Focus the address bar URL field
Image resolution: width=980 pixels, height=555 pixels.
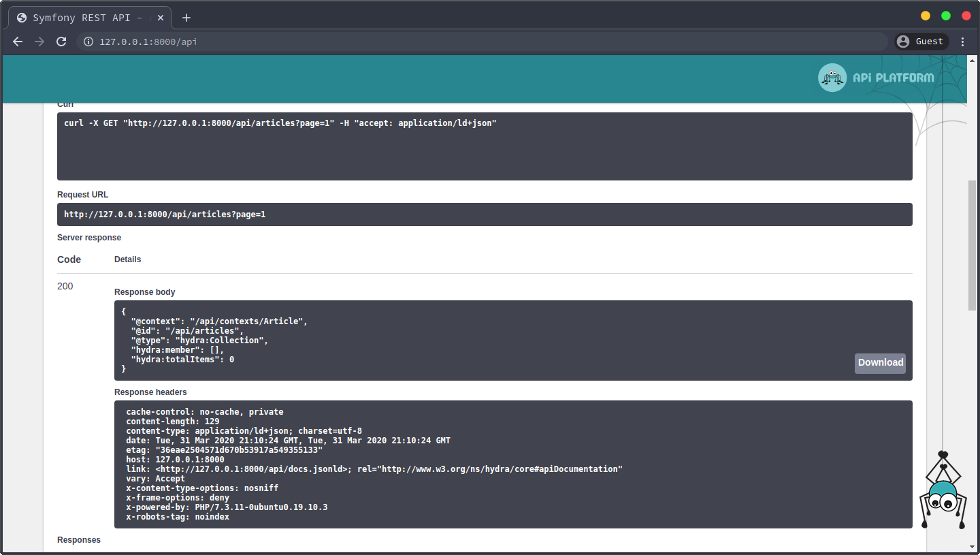pos(476,42)
